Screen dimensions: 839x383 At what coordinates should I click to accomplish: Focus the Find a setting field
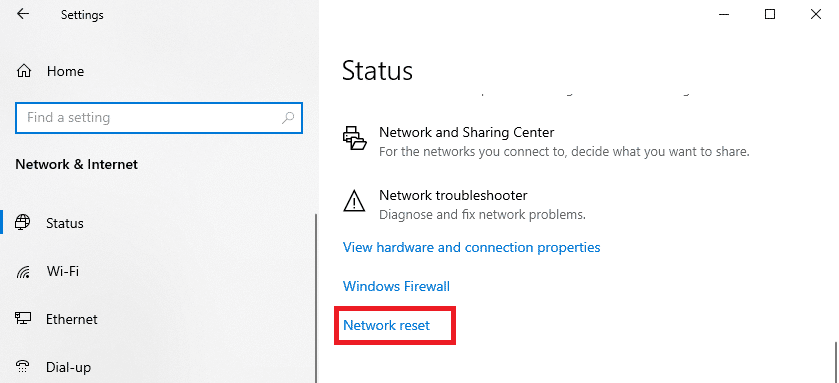[159, 118]
